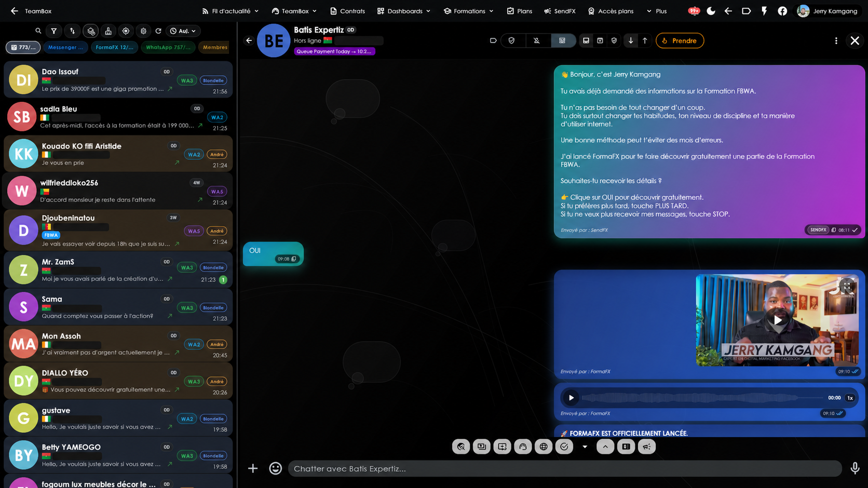The height and width of the screenshot is (488, 868).
Task: Click the layers tag icon in sidebar toolbar
Action: pos(91,31)
